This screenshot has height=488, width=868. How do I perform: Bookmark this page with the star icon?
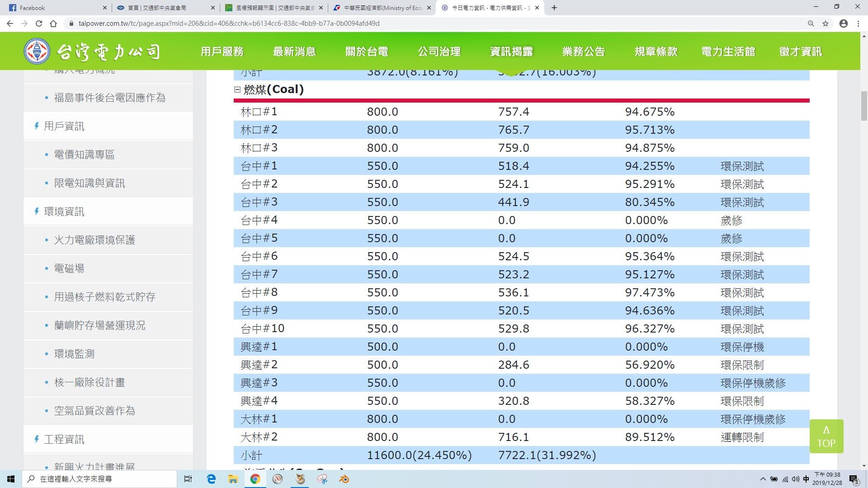click(x=826, y=23)
